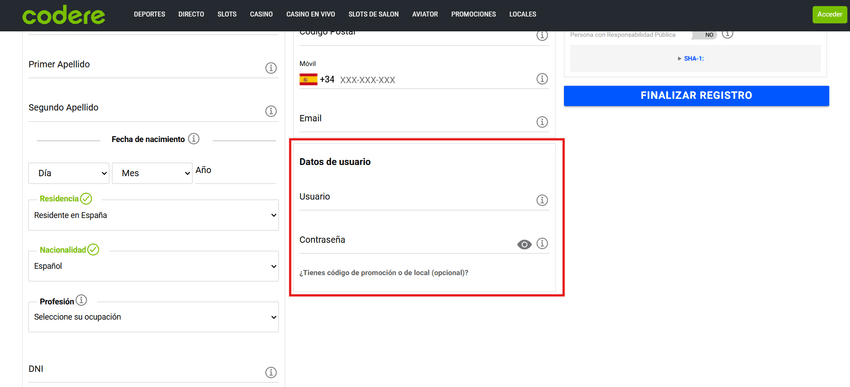Open info icon for Responsabilidad Pública
This screenshot has width=850, height=387.
pos(727,34)
